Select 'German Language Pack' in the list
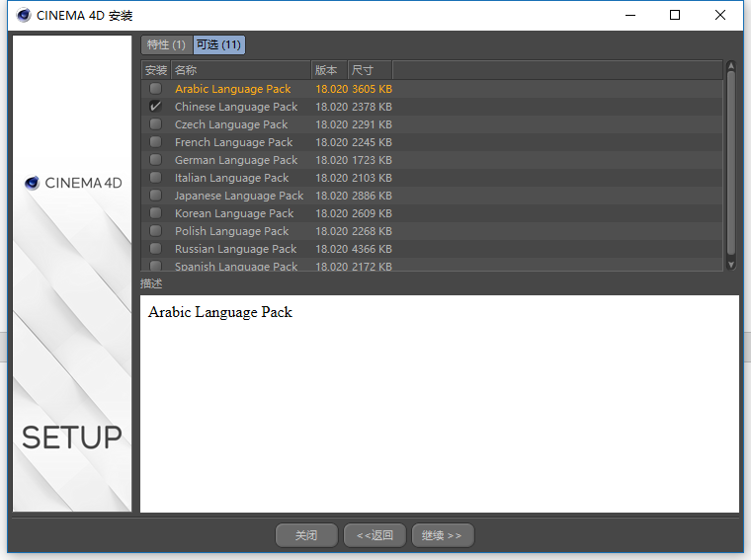 pos(236,160)
